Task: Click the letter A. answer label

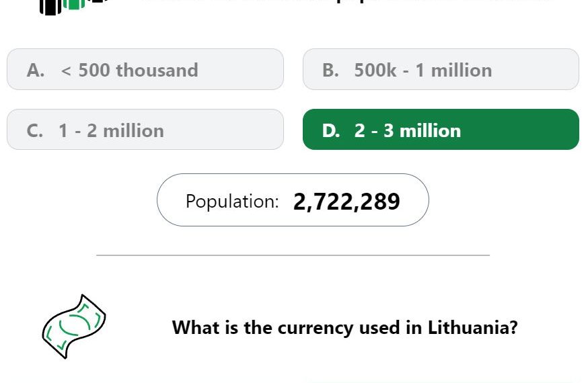Action: (x=36, y=70)
